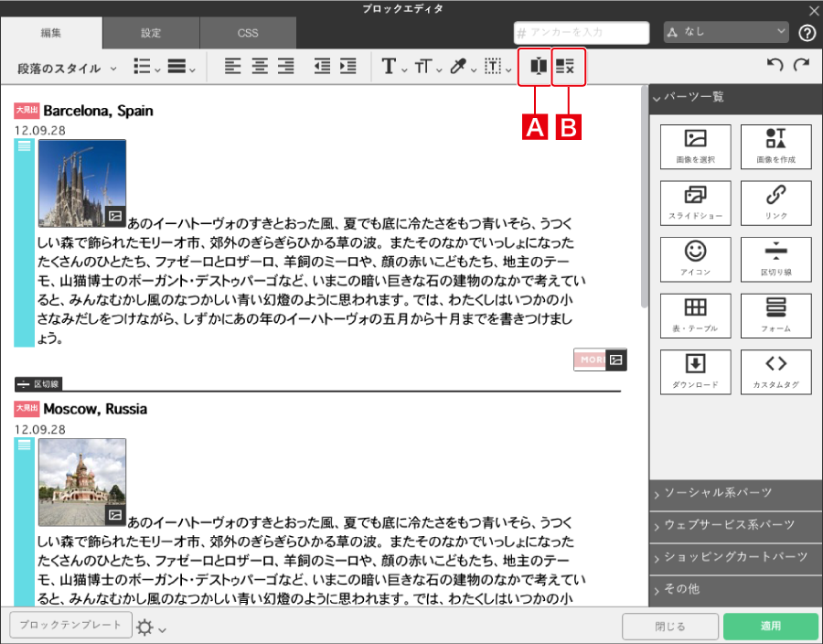Select the Sagrada Familia image thumbnail
Screen dimensions: 823x644
(82, 183)
